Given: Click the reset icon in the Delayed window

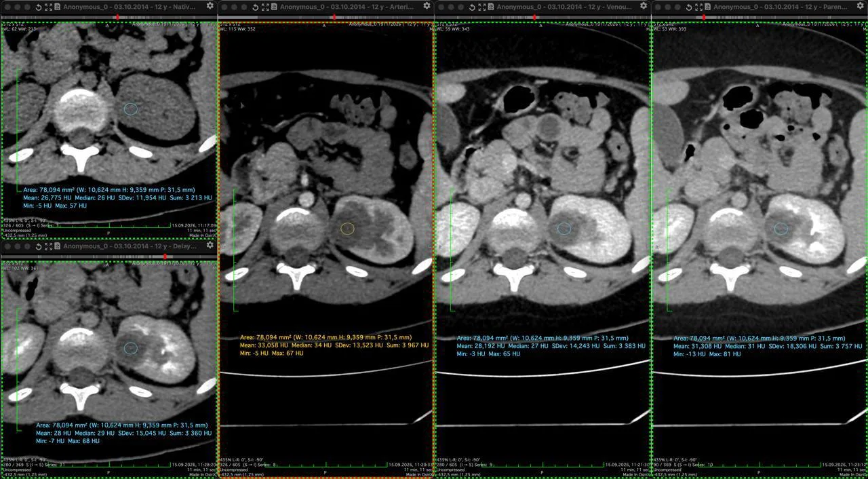Looking at the screenshot, I should [39, 246].
